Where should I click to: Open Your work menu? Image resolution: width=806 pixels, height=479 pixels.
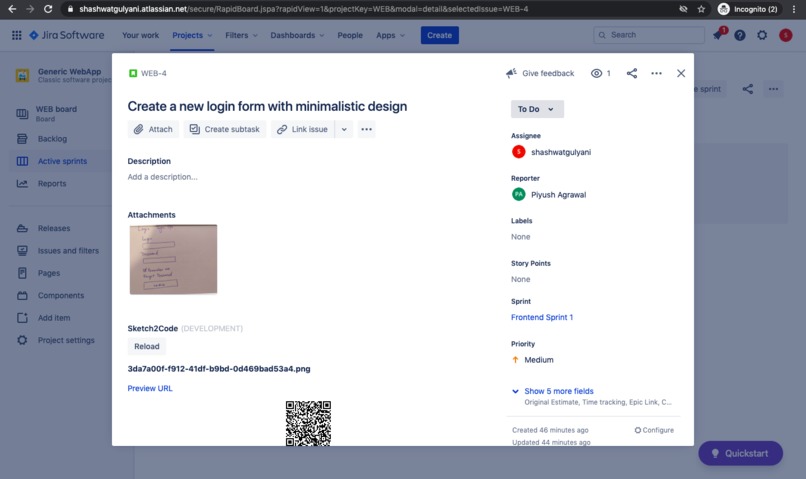coord(140,35)
